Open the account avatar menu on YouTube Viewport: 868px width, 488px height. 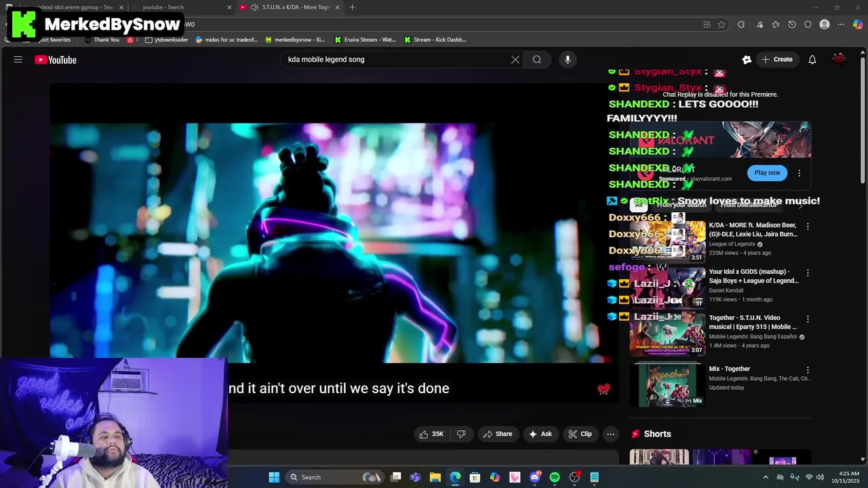click(x=840, y=60)
